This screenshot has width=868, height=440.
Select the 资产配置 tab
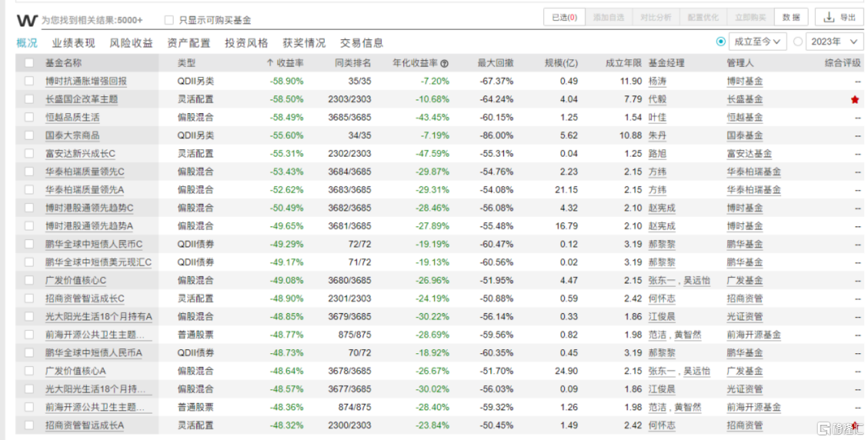tap(189, 43)
